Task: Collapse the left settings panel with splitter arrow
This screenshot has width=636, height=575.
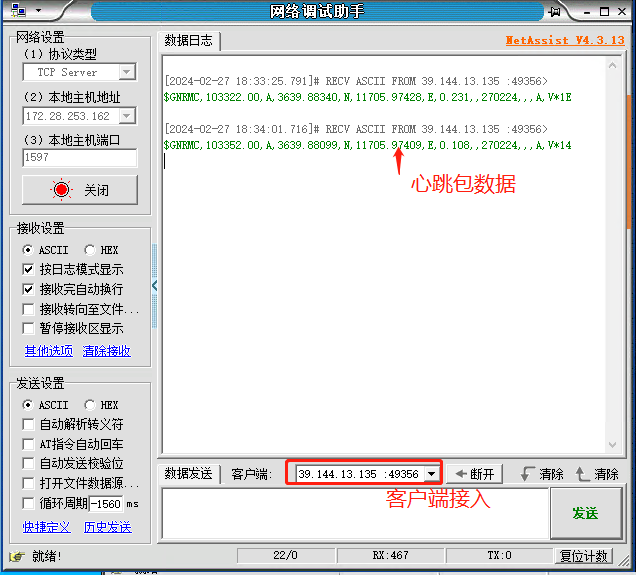Action: [155, 286]
